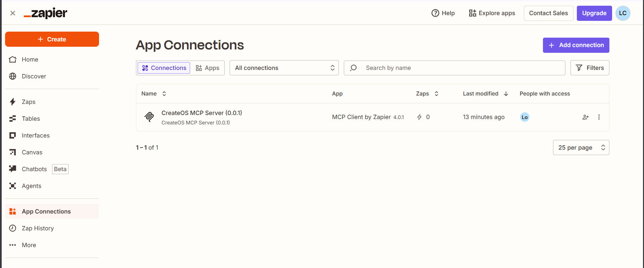Open the LC account avatar menu
This screenshot has height=268, width=644.
click(x=623, y=13)
